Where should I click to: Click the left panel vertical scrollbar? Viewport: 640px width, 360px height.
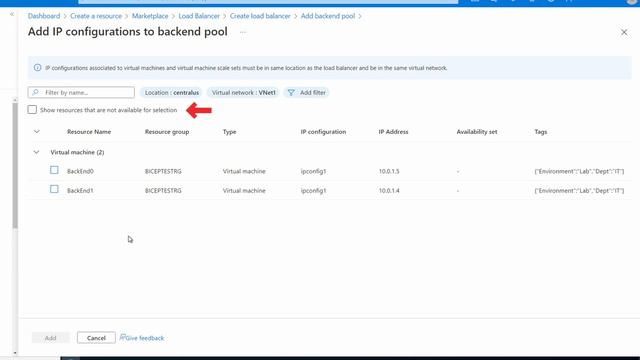(15, 165)
